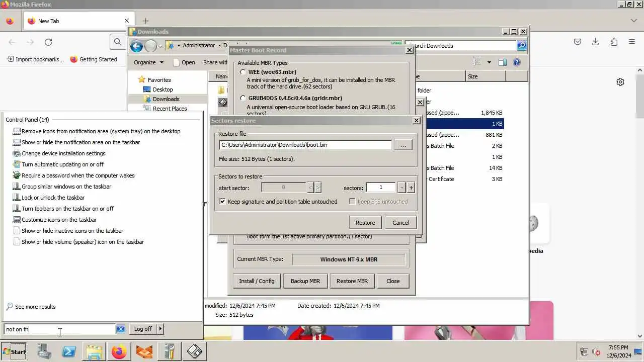Click the Save to Pocket icon
Viewport: 644px width, 362px height.
pyautogui.click(x=578, y=42)
